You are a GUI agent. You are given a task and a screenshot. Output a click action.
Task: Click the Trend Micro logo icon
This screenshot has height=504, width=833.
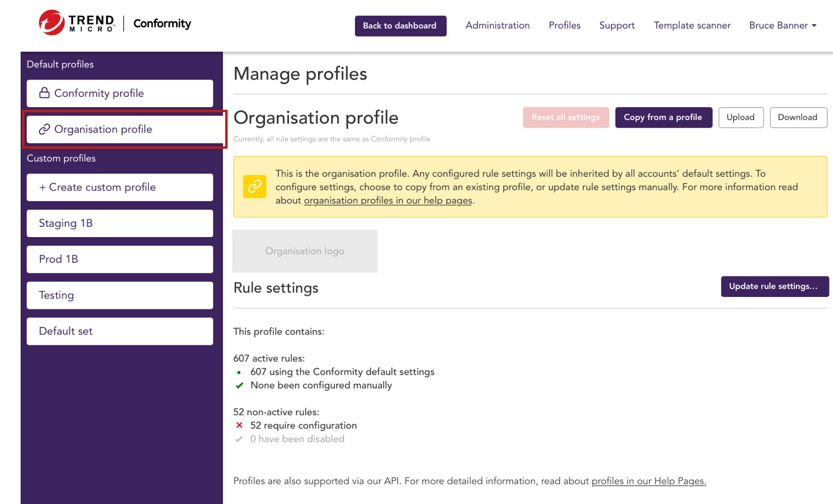(x=52, y=22)
